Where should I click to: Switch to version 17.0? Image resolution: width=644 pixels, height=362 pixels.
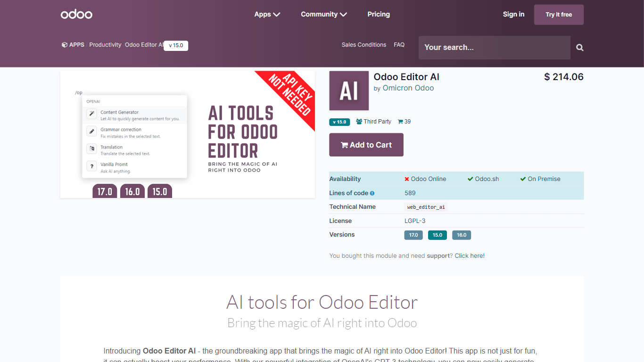(x=413, y=235)
